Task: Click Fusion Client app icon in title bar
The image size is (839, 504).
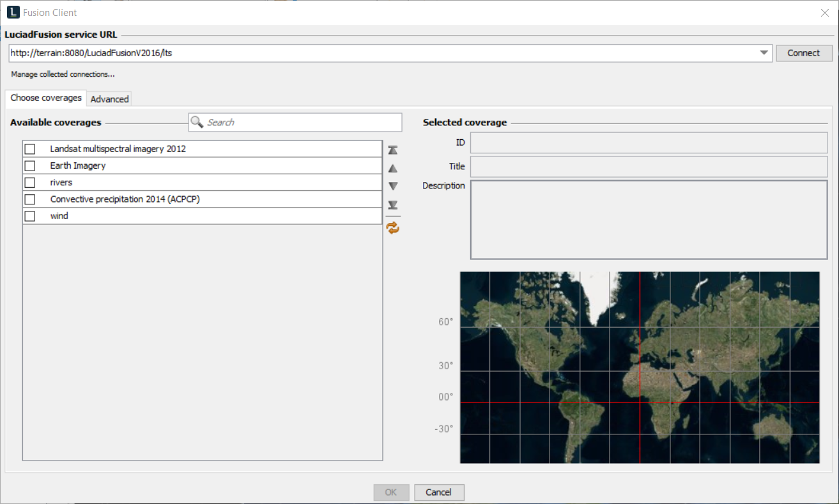Action: [13, 12]
